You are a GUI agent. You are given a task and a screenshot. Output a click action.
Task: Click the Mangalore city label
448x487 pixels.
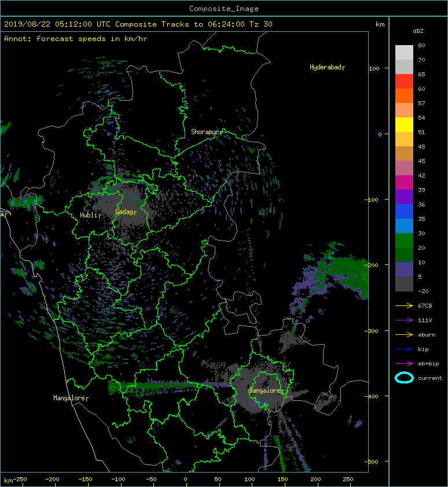(69, 398)
